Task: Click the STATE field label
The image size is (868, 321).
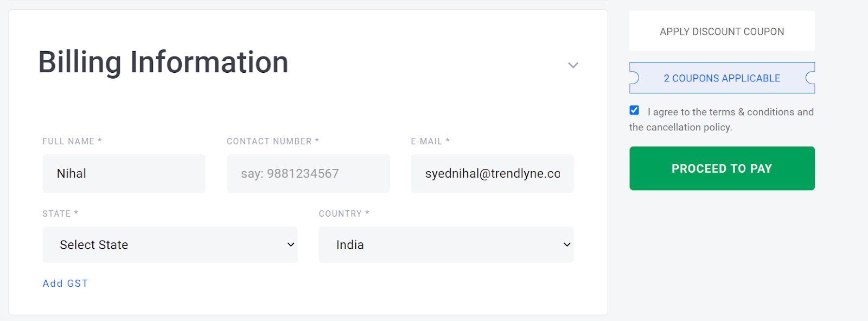Action: tap(60, 214)
